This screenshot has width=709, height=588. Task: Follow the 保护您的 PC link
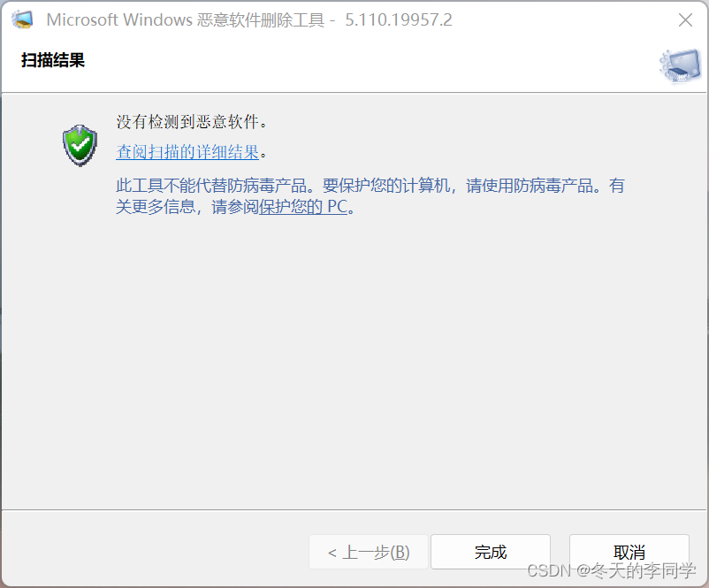coord(303,207)
